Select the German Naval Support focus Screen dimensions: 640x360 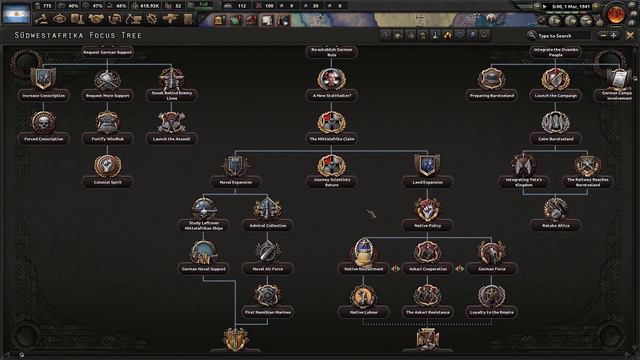204,257
